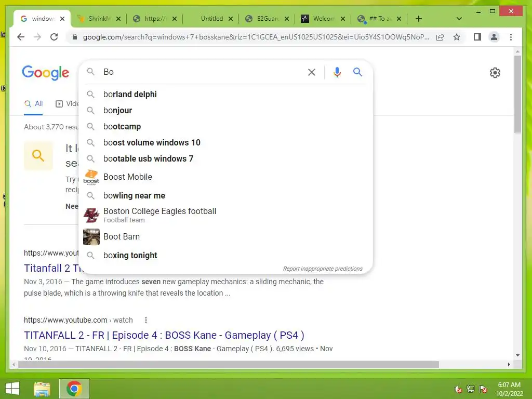532x399 pixels.
Task: Open taskbar clock showing 6:07 AM
Action: (509, 389)
